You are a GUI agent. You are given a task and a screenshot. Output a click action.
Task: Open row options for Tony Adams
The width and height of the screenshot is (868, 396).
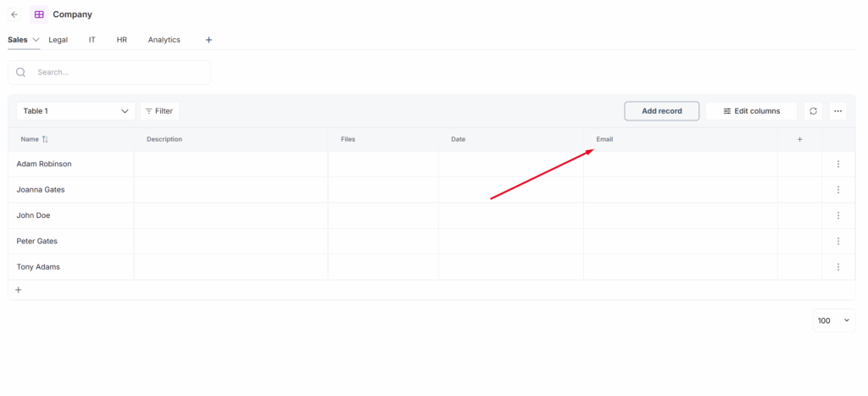(838, 267)
